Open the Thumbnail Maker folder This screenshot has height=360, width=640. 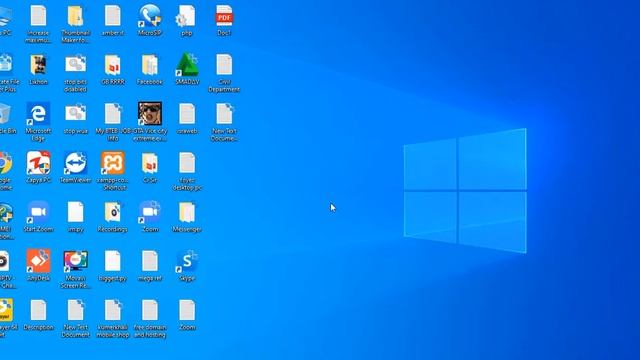76,24
